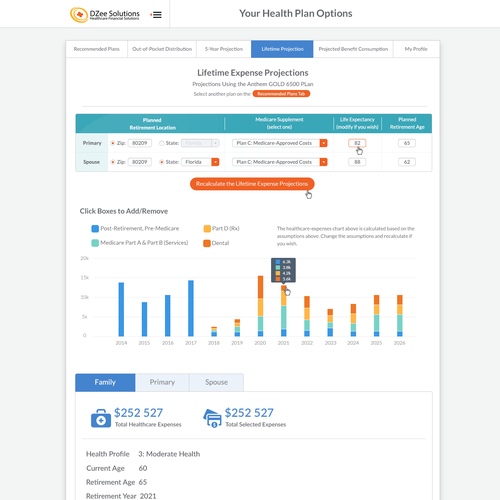Click the 2014 bar in chart
The width and height of the screenshot is (500, 500).
point(121,309)
